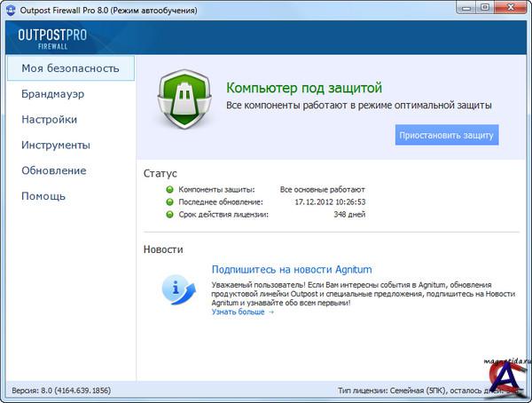This screenshot has height=403, width=532.
Task: Open the Брандмауэр section
Action: (x=52, y=93)
